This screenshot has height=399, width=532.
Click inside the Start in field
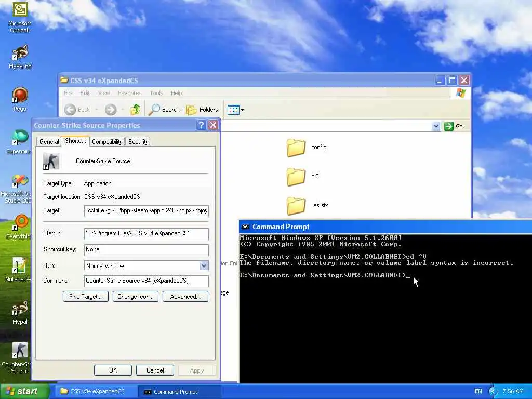[146, 233]
